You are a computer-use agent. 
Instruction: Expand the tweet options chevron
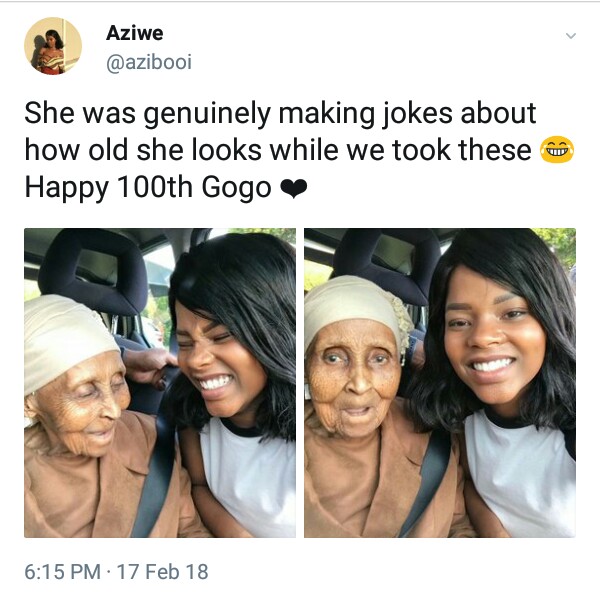tap(571, 36)
